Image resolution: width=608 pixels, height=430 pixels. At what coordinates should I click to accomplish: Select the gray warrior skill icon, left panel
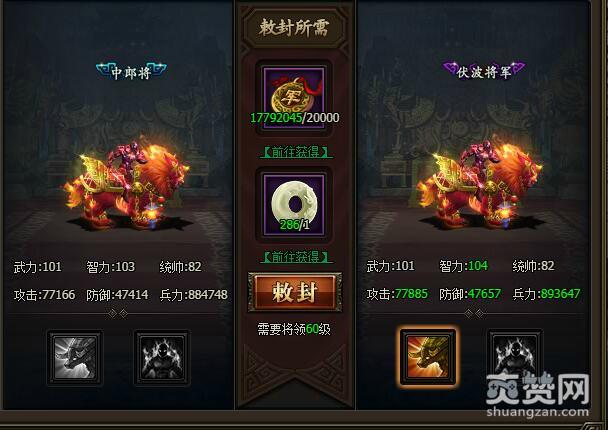pos(162,357)
